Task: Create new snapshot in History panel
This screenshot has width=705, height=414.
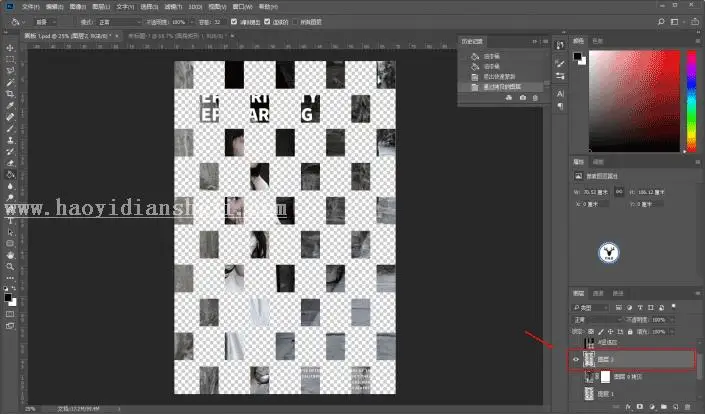Action: (522, 98)
